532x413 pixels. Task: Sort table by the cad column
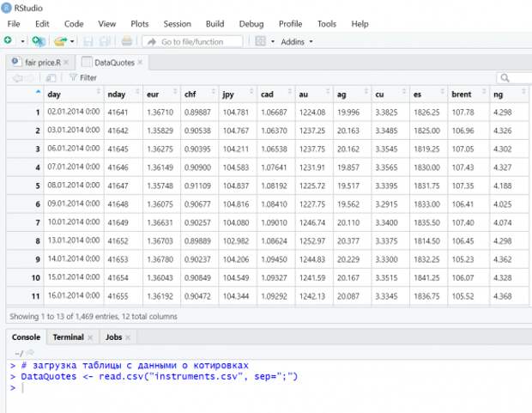[x=275, y=94]
